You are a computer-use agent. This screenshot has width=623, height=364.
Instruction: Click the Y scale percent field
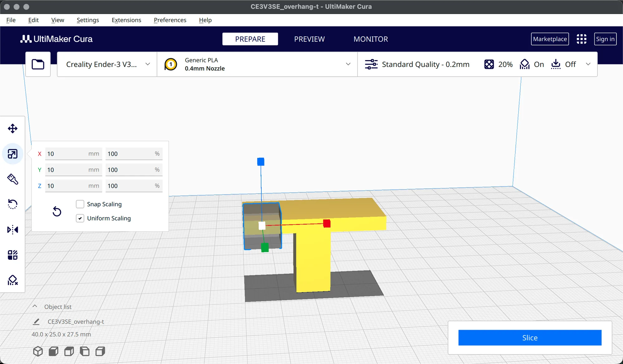click(134, 170)
